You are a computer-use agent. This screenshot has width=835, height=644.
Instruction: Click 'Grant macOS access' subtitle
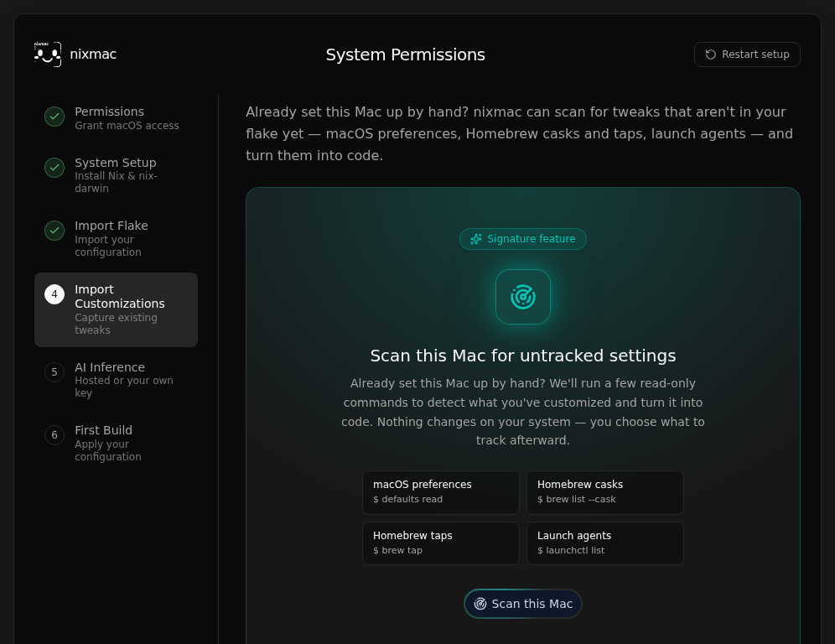[x=127, y=126]
